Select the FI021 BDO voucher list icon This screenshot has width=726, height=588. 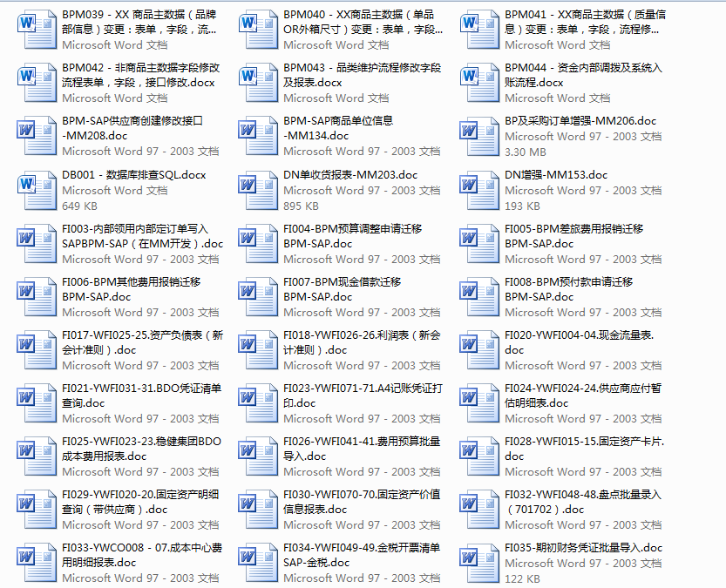pyautogui.click(x=37, y=402)
